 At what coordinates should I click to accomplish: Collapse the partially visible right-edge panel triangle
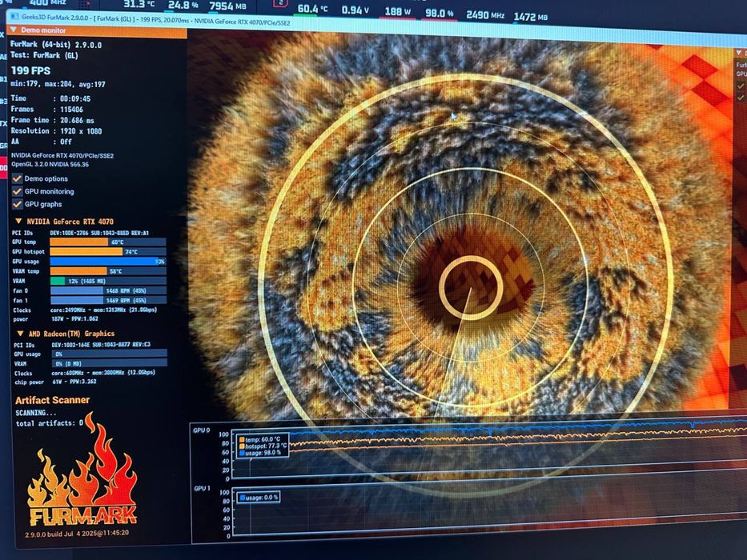coord(739,52)
